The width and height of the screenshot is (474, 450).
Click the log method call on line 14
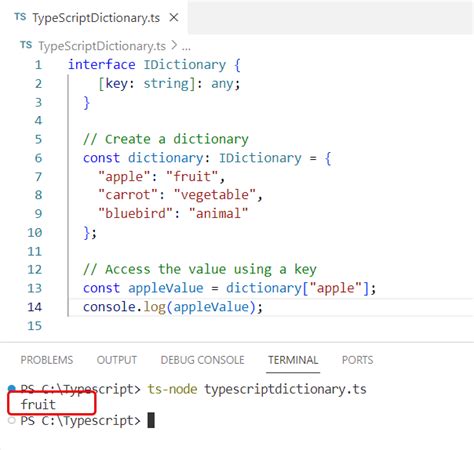click(x=155, y=307)
